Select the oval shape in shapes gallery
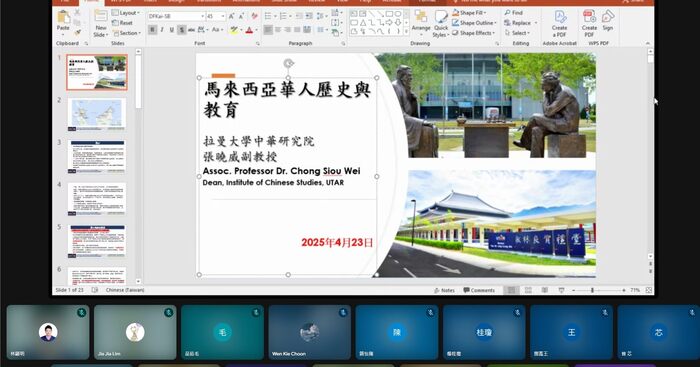The height and width of the screenshot is (367, 700). (397, 14)
